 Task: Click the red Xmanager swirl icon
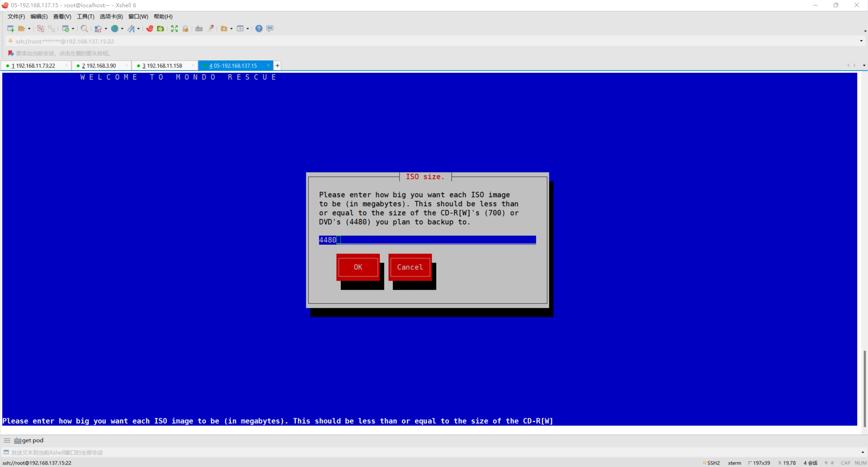tap(150, 29)
